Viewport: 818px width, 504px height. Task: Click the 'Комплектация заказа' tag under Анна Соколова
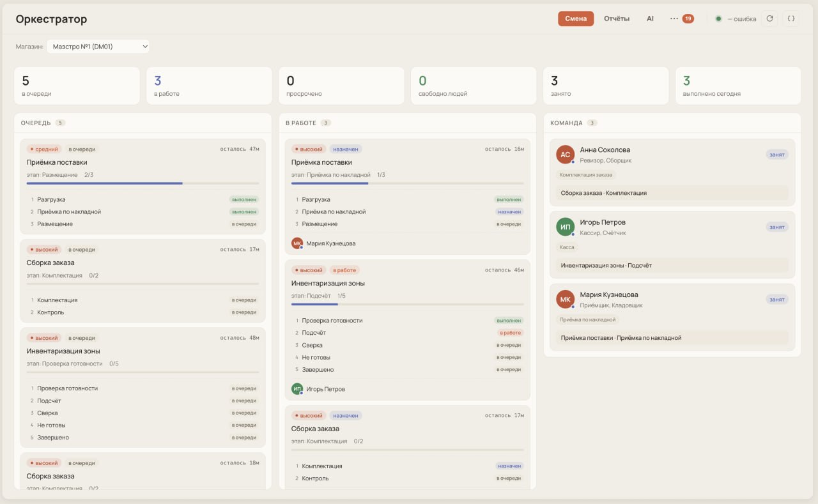pyautogui.click(x=586, y=174)
